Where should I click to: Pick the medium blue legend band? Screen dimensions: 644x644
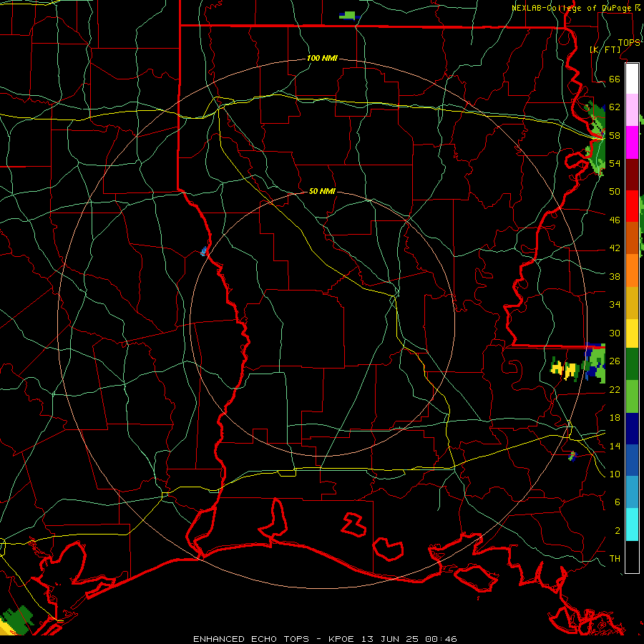point(632,460)
